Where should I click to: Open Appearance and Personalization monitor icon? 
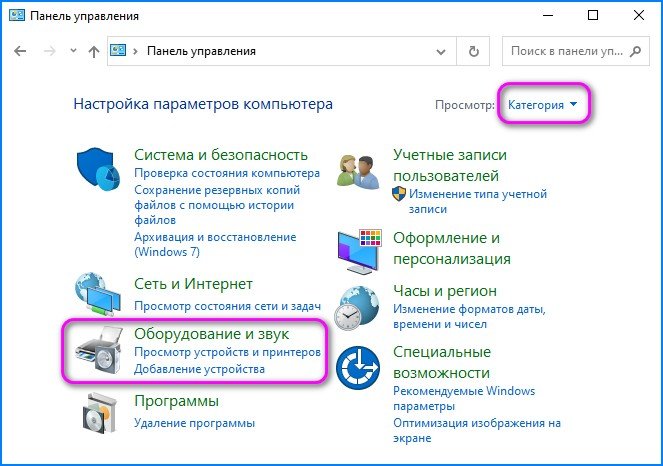tap(359, 251)
